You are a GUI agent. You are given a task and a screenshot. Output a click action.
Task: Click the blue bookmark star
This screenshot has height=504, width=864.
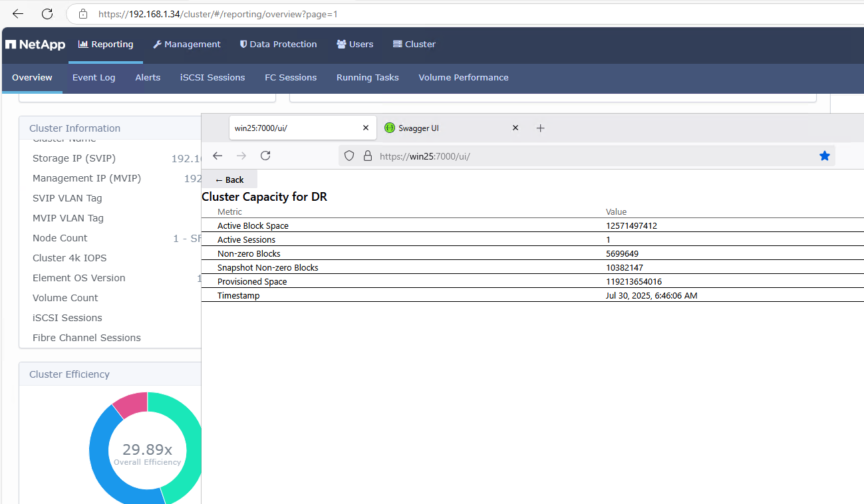coord(825,156)
